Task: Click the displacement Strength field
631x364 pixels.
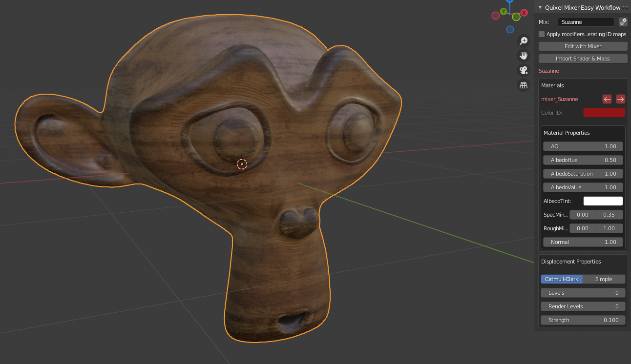Action: pos(583,320)
